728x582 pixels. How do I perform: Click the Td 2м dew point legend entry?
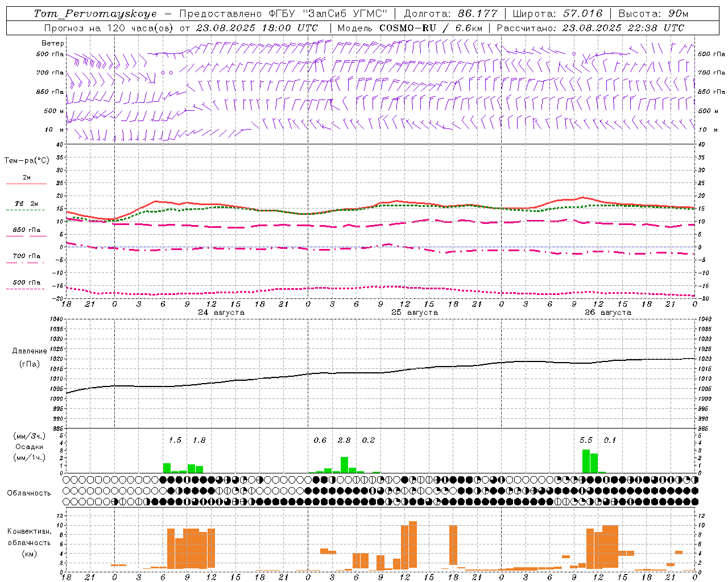click(26, 203)
